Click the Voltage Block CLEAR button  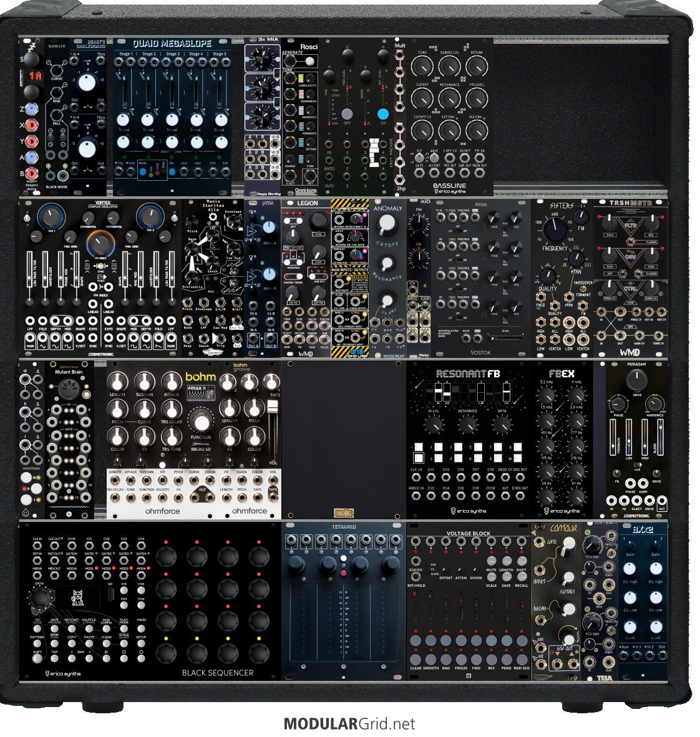click(x=416, y=659)
